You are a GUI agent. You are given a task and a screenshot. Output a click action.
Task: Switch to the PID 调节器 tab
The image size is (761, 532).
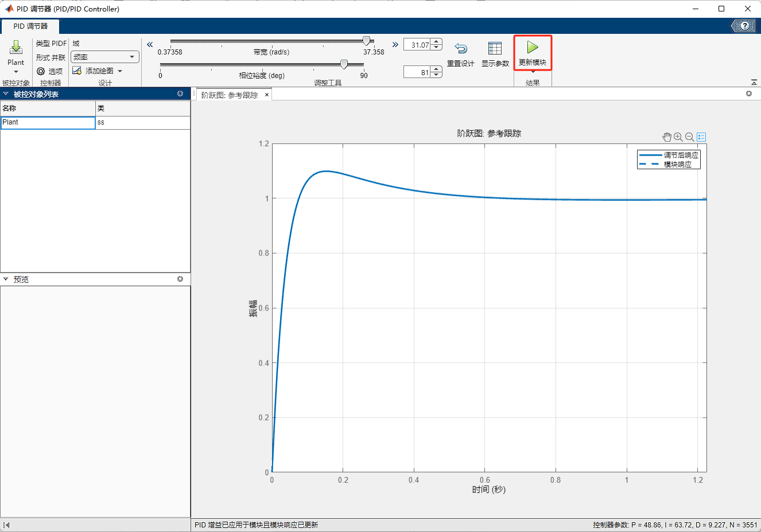(30, 26)
